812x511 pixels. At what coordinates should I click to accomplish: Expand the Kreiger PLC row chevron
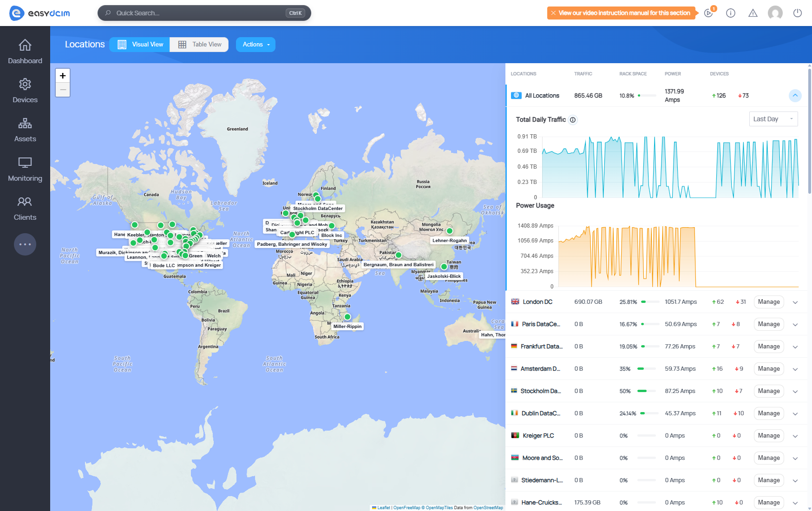point(795,436)
